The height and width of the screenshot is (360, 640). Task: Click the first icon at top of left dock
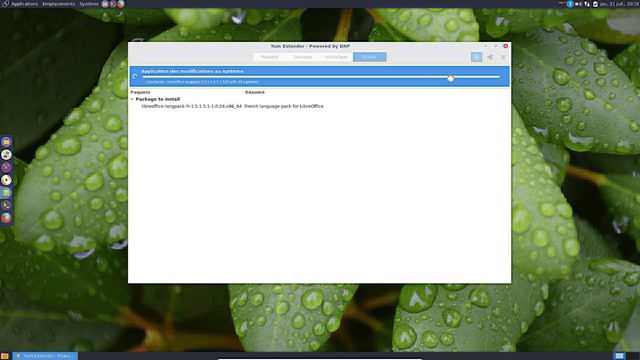tap(6, 142)
